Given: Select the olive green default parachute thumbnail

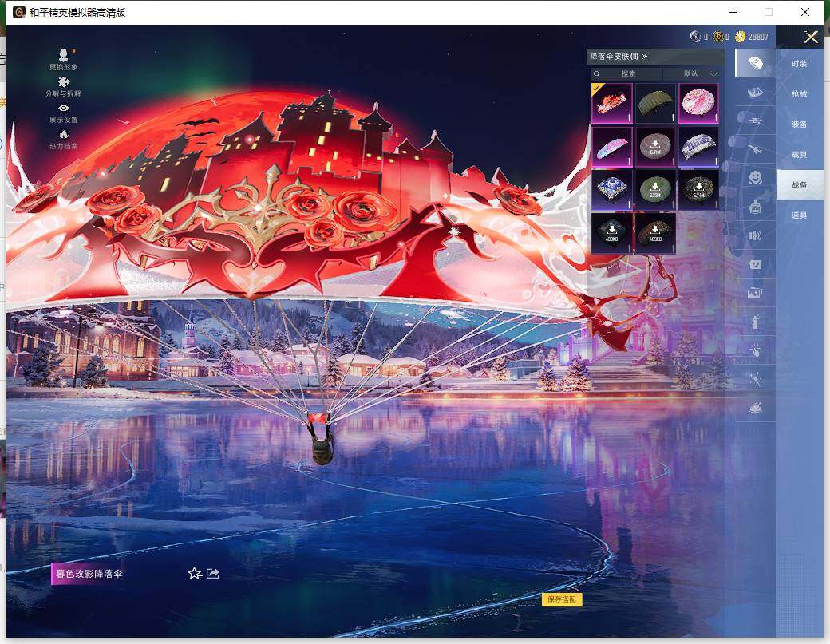Looking at the screenshot, I should [x=654, y=103].
